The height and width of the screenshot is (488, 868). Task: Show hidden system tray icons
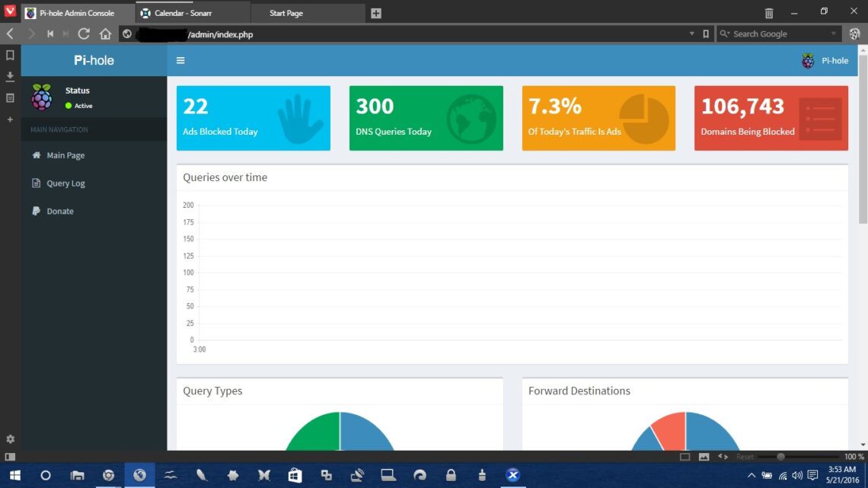click(x=752, y=475)
